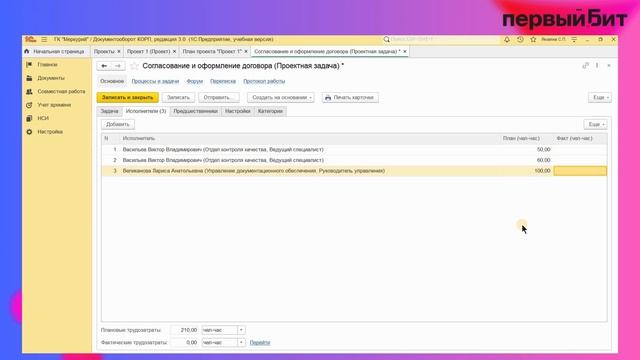Select the Предшественники tab
Viewport: 640px width, 360px height.
tap(196, 111)
